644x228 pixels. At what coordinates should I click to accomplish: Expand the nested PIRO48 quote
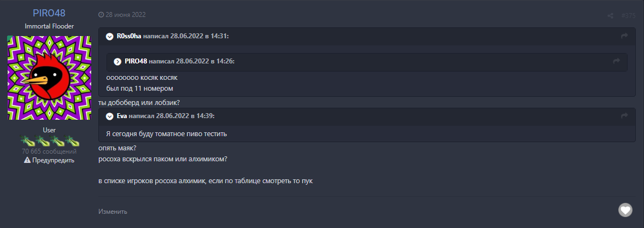click(117, 61)
